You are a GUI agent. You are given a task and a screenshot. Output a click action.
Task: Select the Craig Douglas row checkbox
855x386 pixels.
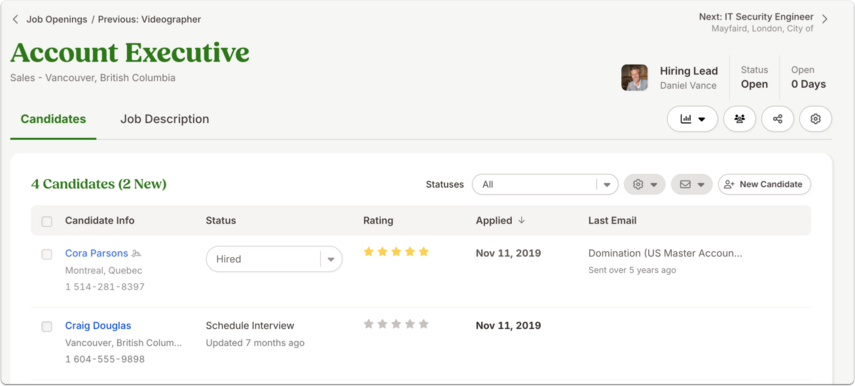tap(47, 327)
